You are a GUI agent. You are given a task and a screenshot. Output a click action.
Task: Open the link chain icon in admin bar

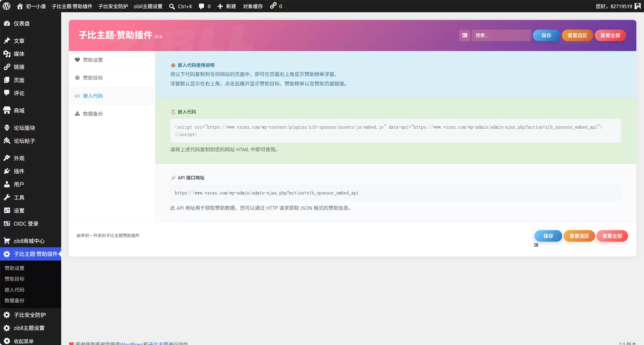coord(273,6)
